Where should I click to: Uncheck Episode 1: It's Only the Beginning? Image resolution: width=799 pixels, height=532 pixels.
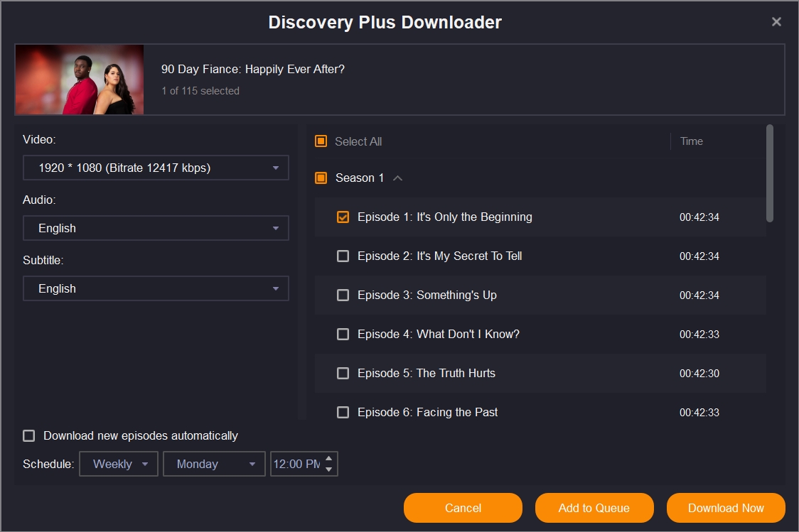[343, 217]
